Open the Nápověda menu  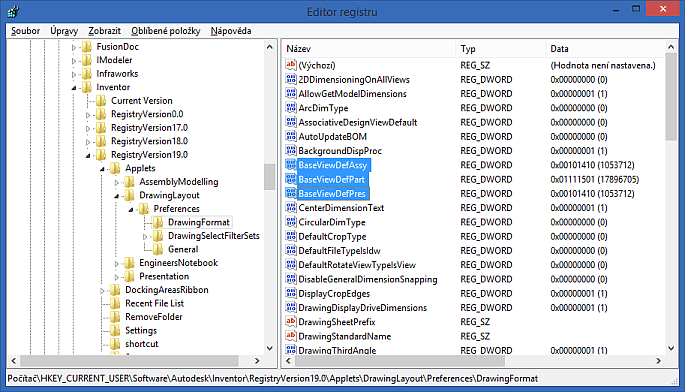pos(231,31)
